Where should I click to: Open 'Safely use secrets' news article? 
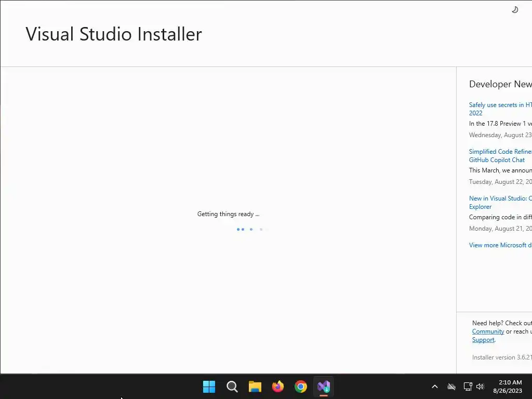500,109
